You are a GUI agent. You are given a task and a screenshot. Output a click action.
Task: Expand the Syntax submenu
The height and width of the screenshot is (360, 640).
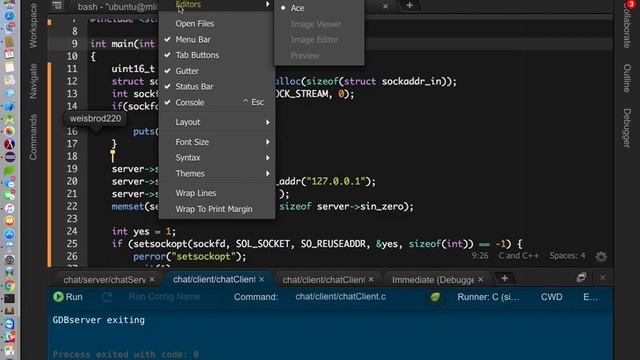pos(217,158)
